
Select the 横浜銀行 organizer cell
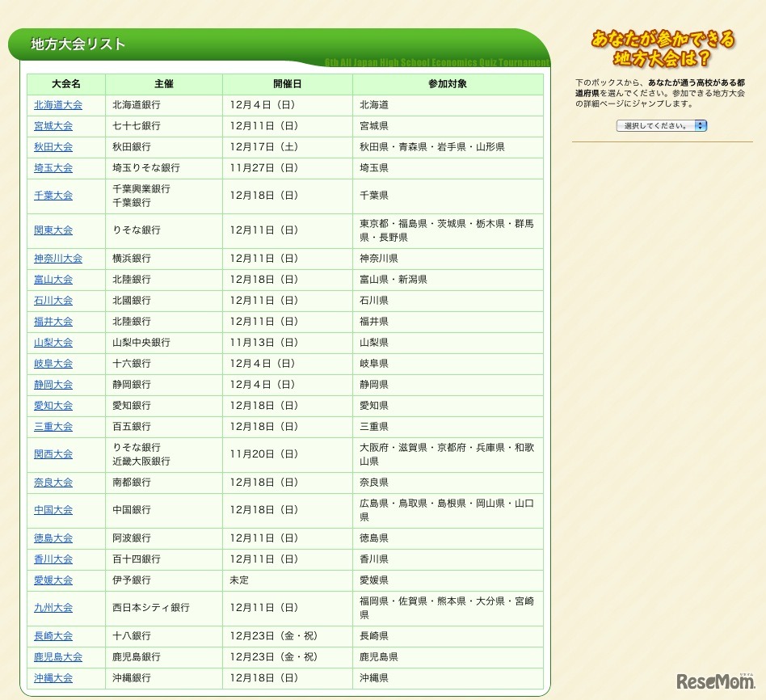pos(164,259)
